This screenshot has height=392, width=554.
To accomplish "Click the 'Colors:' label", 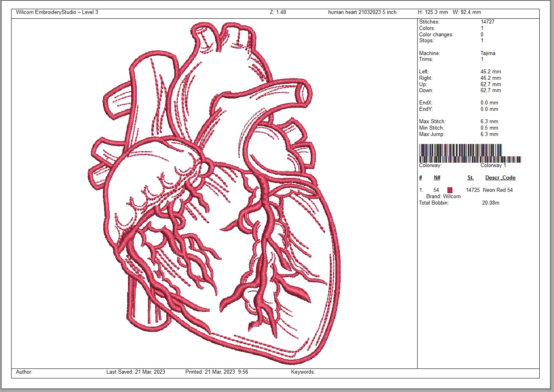I will click(x=427, y=28).
